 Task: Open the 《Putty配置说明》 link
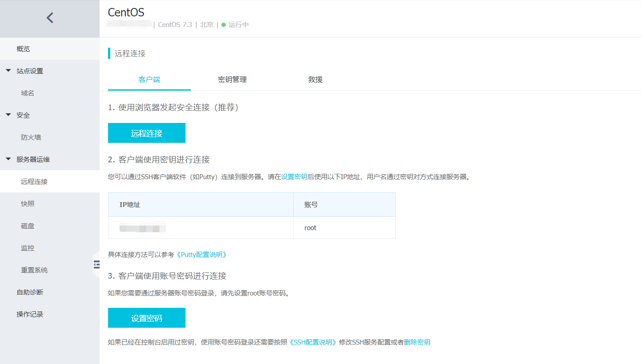[x=202, y=255]
